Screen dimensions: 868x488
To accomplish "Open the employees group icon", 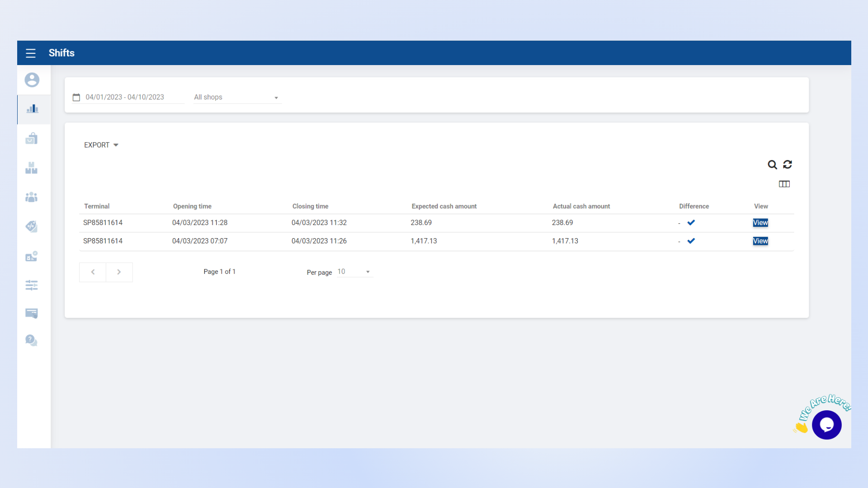I will pos(32,197).
